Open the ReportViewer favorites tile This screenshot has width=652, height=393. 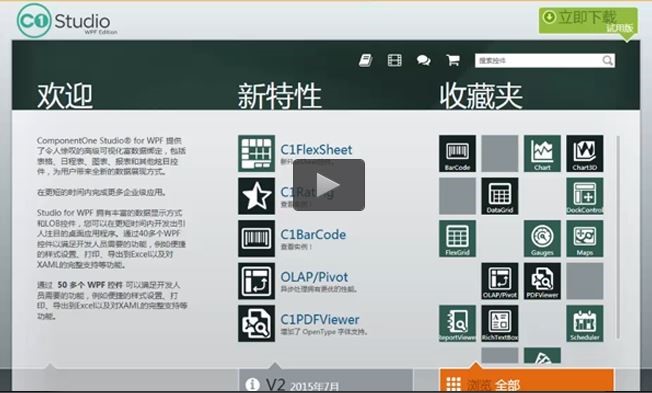point(457,324)
